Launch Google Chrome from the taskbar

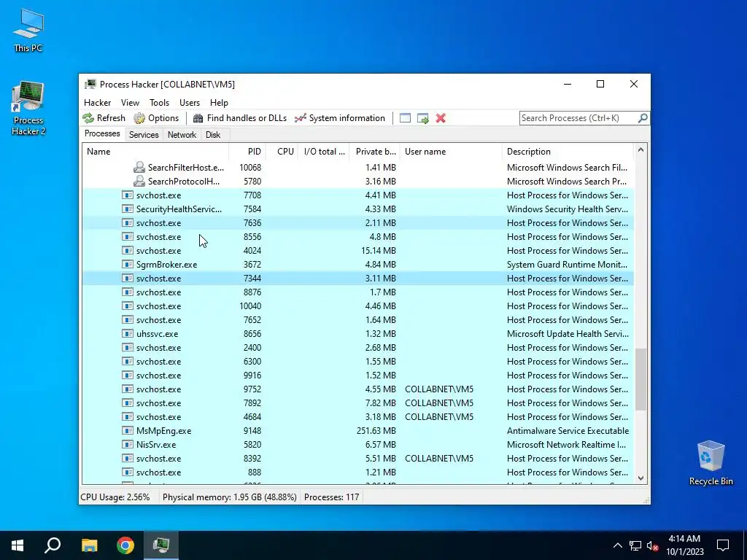125,545
